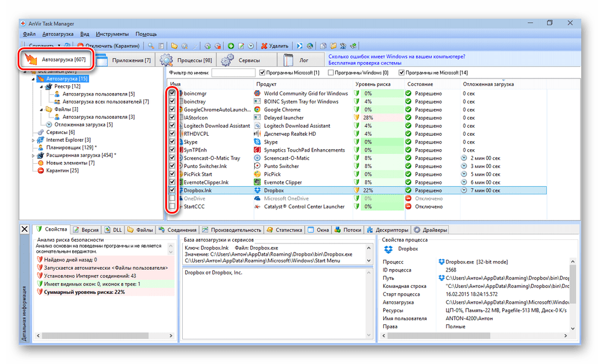Toggle the Программы Windows filter checkbox
The image size is (600, 364).
click(x=331, y=73)
